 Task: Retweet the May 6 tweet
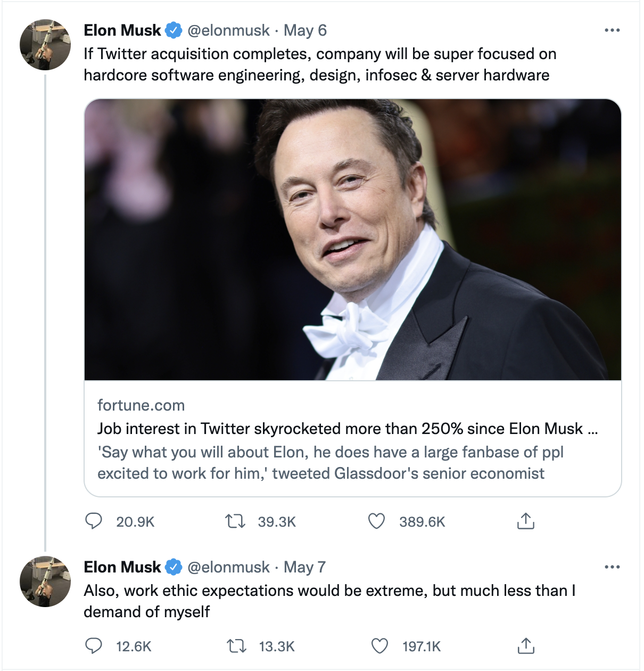235,521
